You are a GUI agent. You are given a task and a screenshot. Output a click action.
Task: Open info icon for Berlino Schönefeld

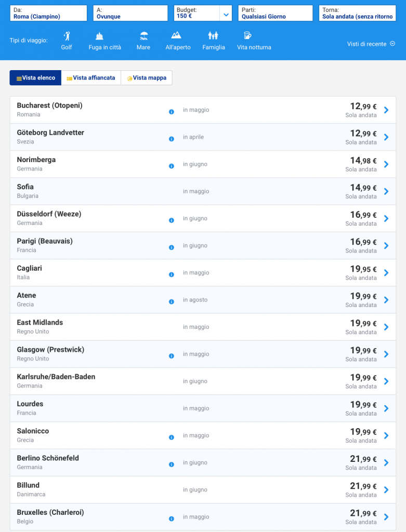172,464
